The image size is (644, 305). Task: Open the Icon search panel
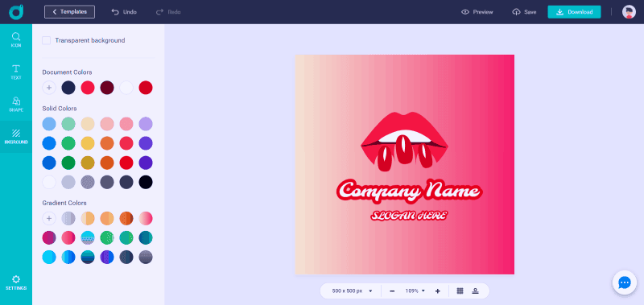tap(16, 39)
